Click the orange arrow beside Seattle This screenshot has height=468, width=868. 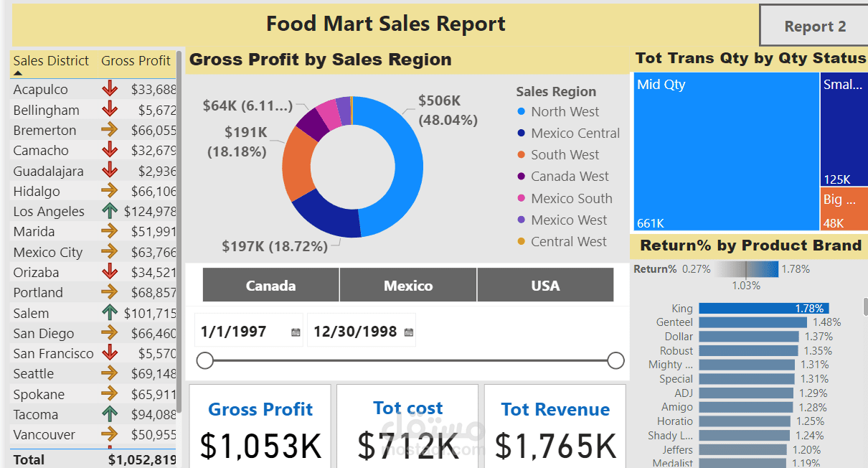(x=109, y=373)
